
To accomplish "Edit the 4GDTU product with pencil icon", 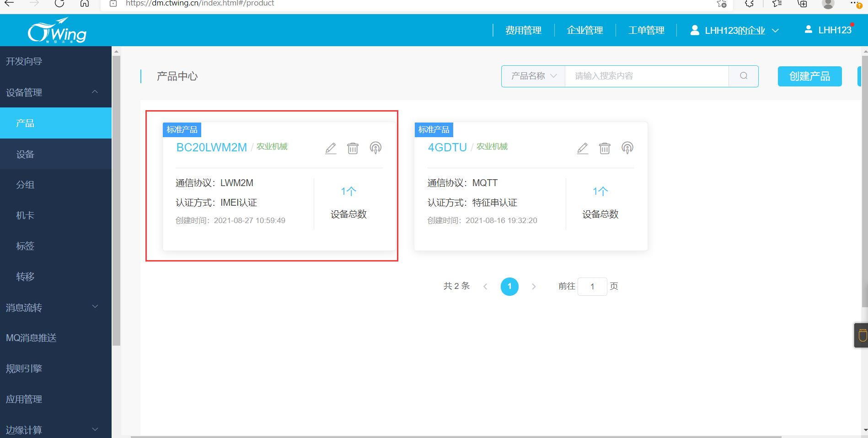I will pos(582,148).
